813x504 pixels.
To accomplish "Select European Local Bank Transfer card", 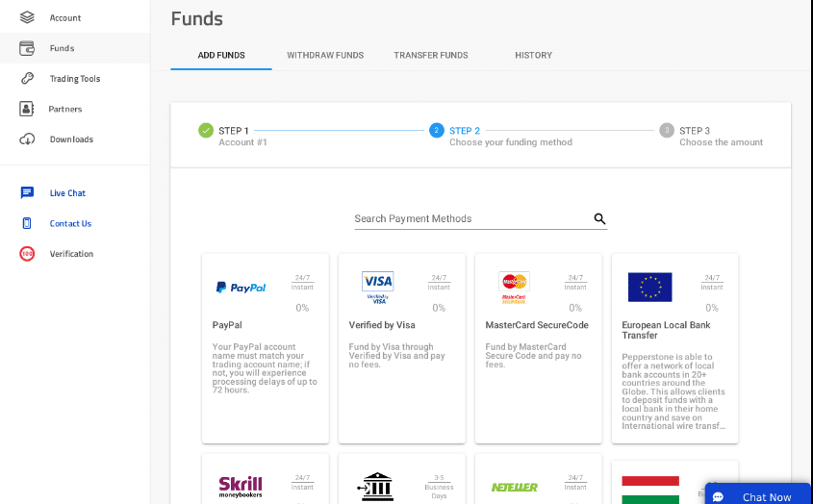I will tap(674, 348).
